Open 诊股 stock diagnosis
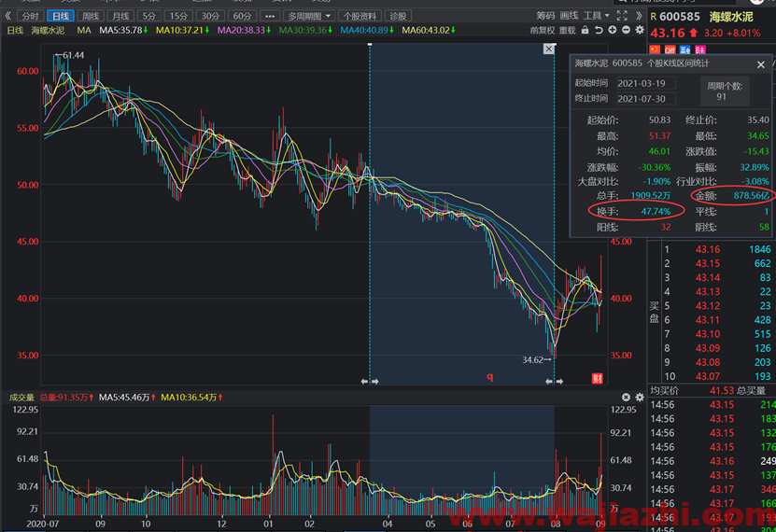 398,16
